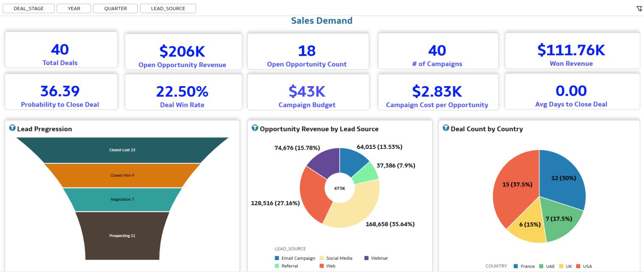This screenshot has height=275, width=644.
Task: Toggle Email Campaign in the lead source legend
Action: (298, 258)
